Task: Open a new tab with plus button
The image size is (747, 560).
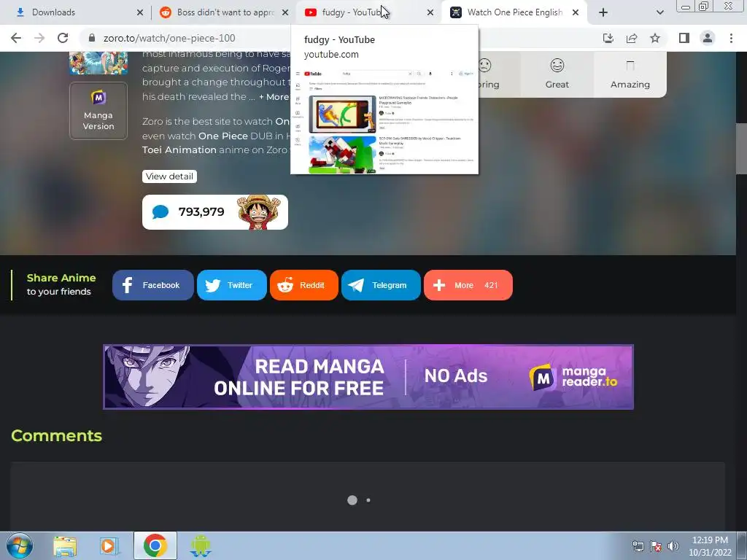Action: [603, 12]
